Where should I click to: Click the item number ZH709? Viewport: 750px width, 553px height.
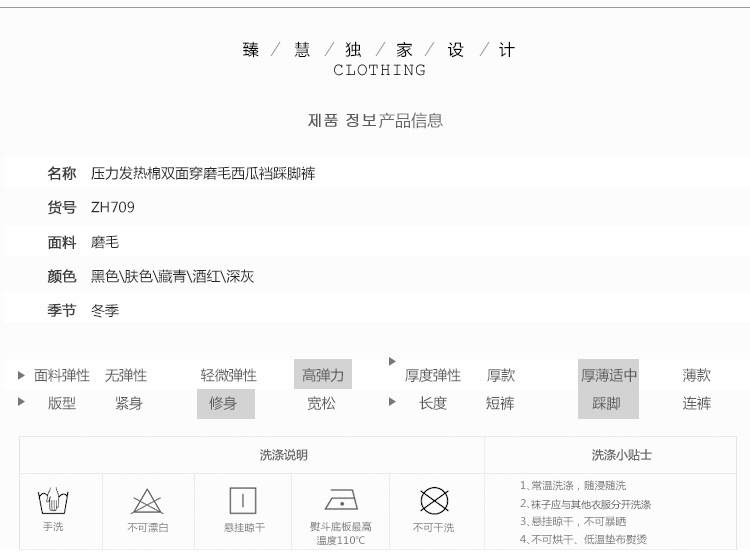(x=113, y=207)
